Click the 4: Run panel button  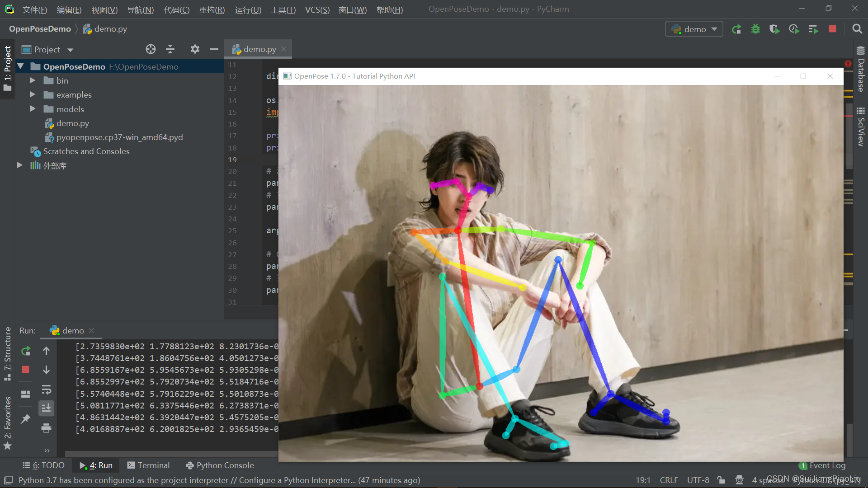point(97,465)
